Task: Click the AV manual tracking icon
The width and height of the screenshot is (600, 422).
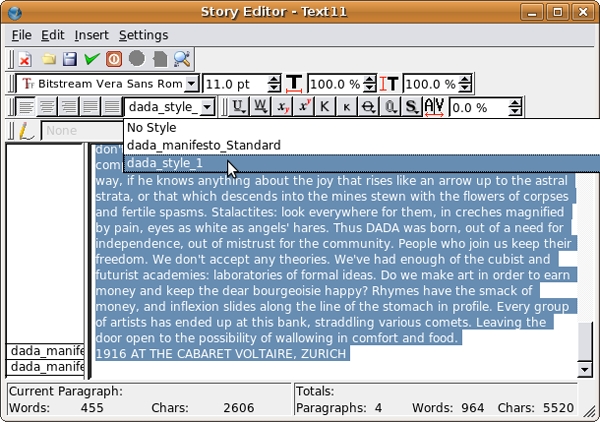Action: click(434, 107)
